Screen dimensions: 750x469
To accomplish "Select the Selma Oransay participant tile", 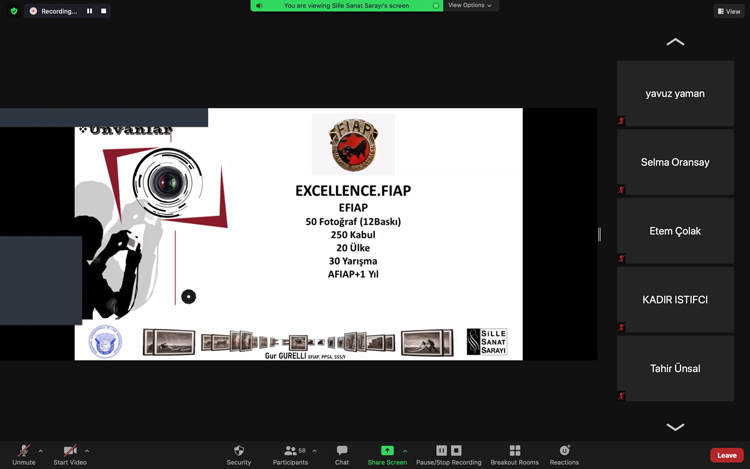I will point(675,162).
